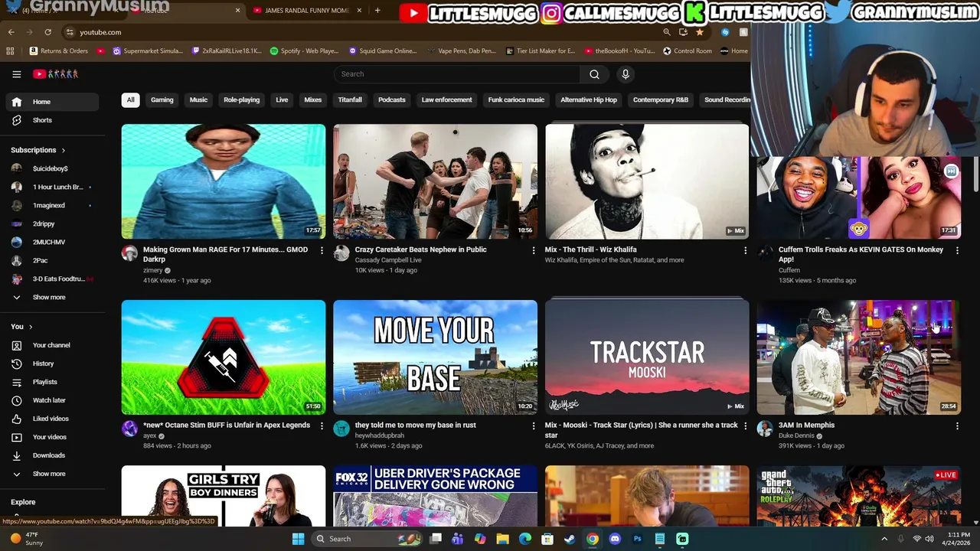Open Supermarket Simulator bookmark

point(148,51)
